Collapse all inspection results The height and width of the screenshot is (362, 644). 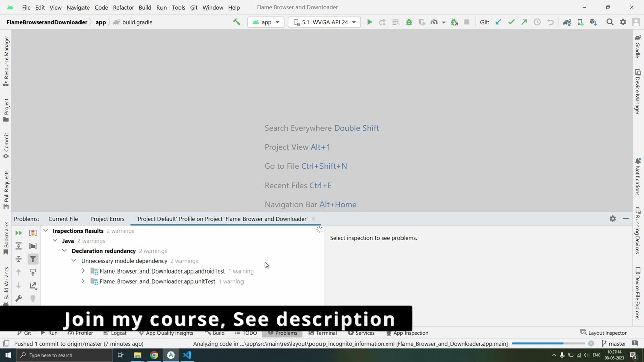pos(19,259)
